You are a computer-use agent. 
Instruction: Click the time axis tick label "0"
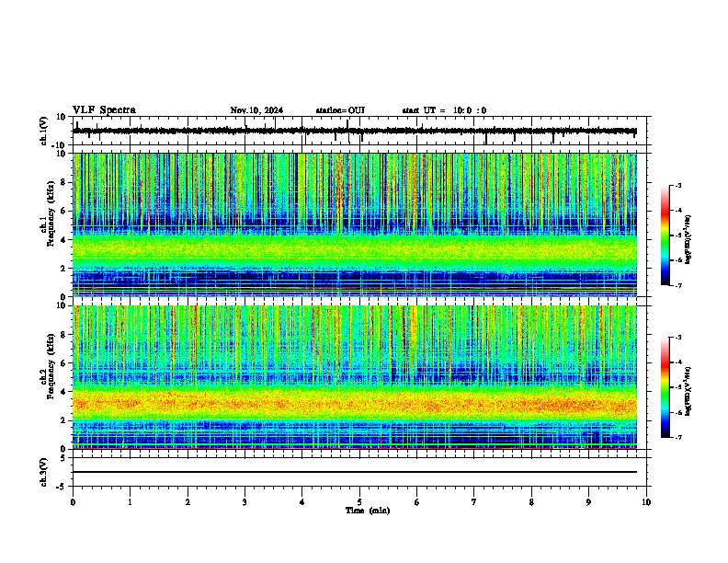(x=73, y=502)
